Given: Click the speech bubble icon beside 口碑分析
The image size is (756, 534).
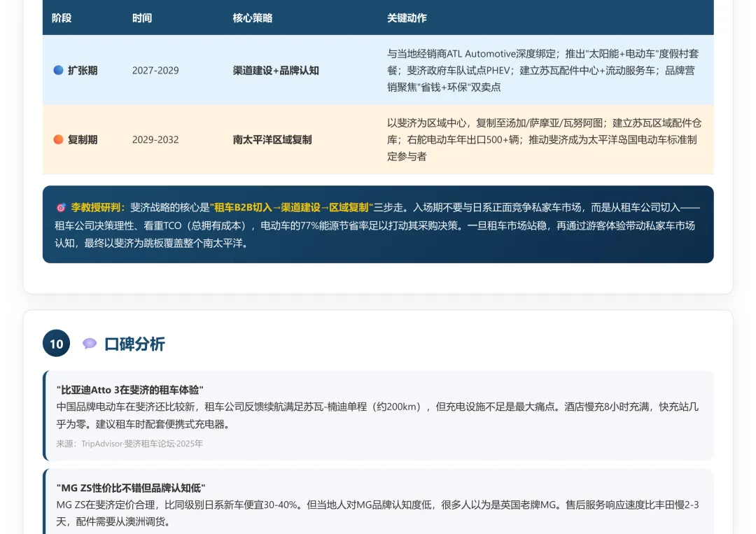Looking at the screenshot, I should (89, 344).
